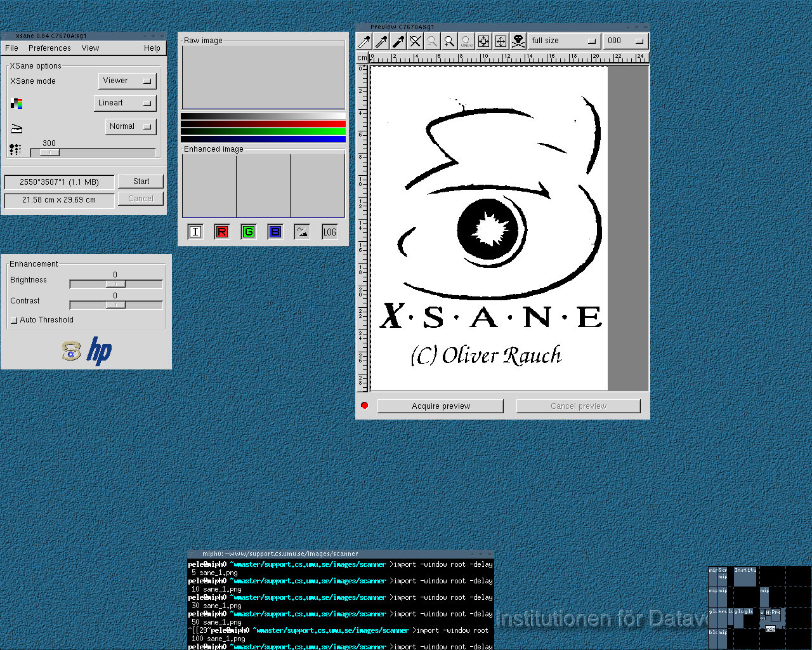Open the Normal source dropdown
Screen dimensions: 812x650
click(x=131, y=126)
